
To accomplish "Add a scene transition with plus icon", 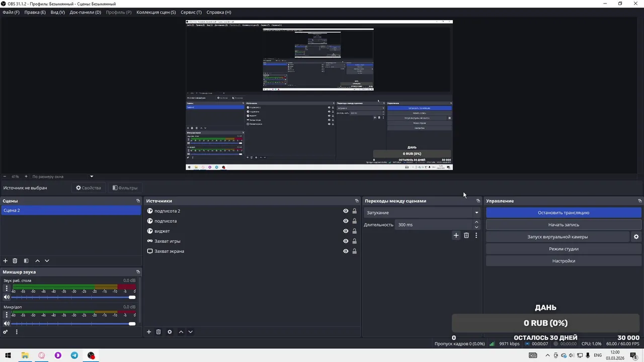I will click(456, 235).
